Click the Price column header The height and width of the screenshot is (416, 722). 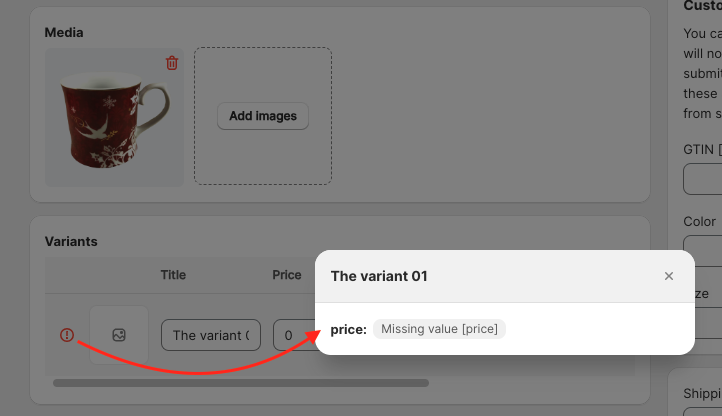tap(286, 275)
